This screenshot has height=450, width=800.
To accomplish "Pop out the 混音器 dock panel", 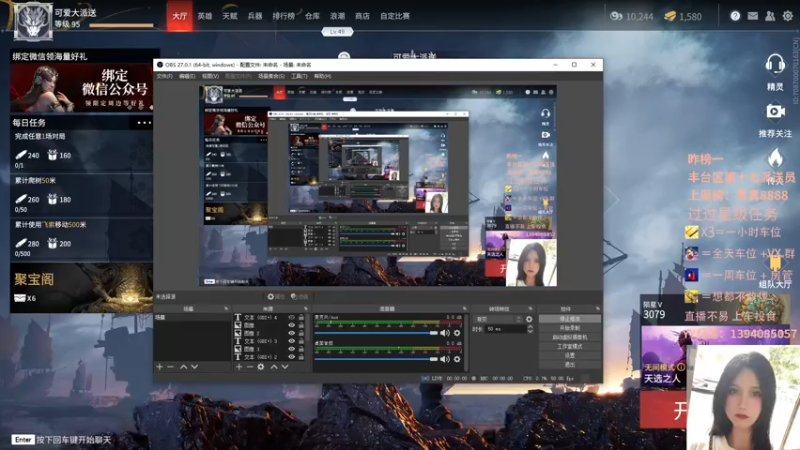I will click(x=464, y=309).
